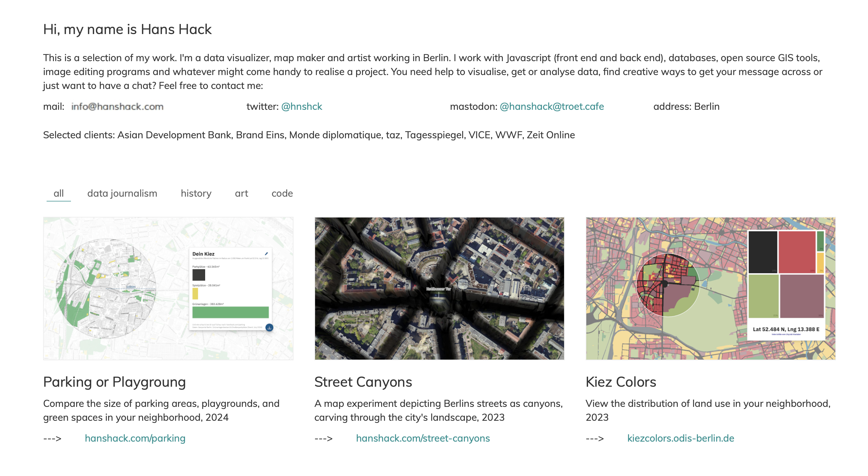The image size is (868, 476).
Task: Visit the @hanshack@troet.cafe Mastodon link
Action: tap(552, 106)
